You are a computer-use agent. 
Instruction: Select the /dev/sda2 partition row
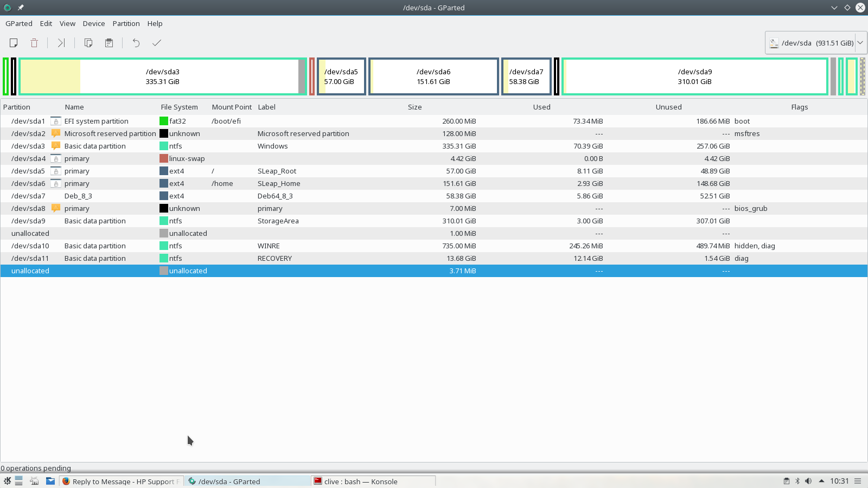(x=434, y=133)
